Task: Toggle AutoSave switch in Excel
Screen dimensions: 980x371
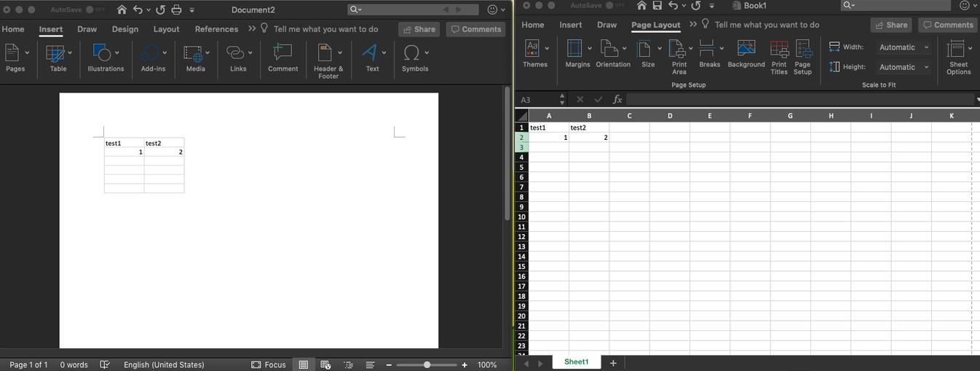Action: [x=615, y=5]
